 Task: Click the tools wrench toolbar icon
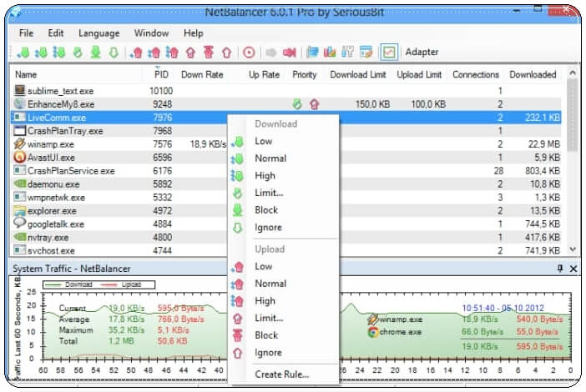tap(347, 53)
